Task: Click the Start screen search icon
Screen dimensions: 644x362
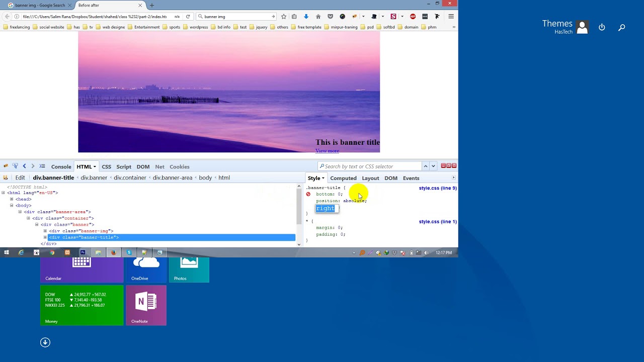Action: (622, 27)
